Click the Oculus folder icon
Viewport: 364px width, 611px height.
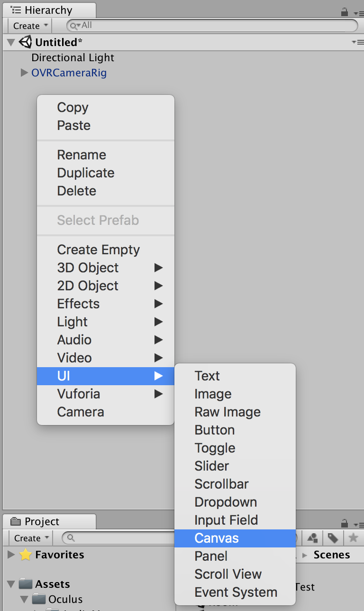pyautogui.click(x=39, y=599)
